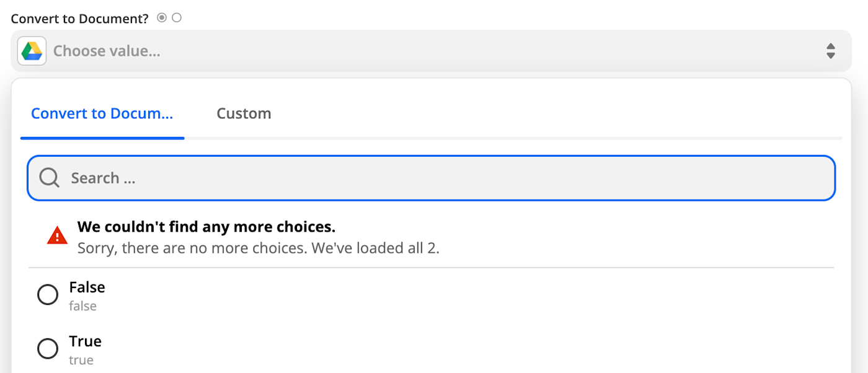Select the True radio button

click(48, 349)
